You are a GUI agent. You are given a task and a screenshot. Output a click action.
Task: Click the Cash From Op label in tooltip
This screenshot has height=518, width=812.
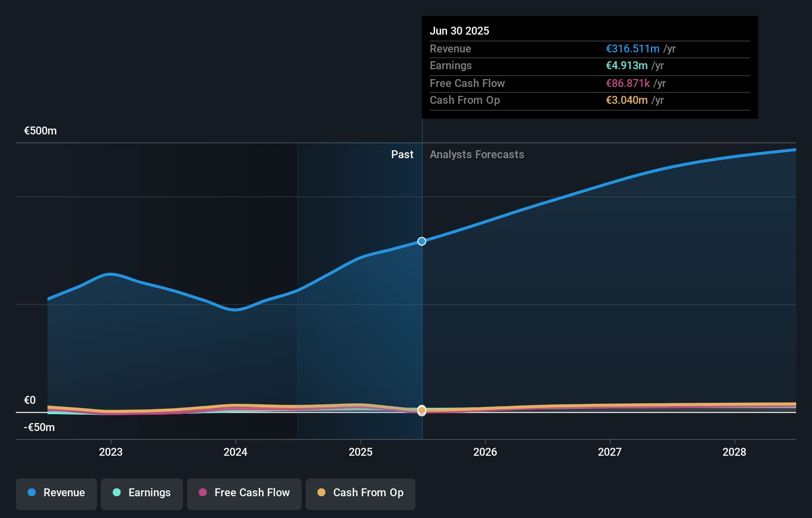click(x=465, y=100)
